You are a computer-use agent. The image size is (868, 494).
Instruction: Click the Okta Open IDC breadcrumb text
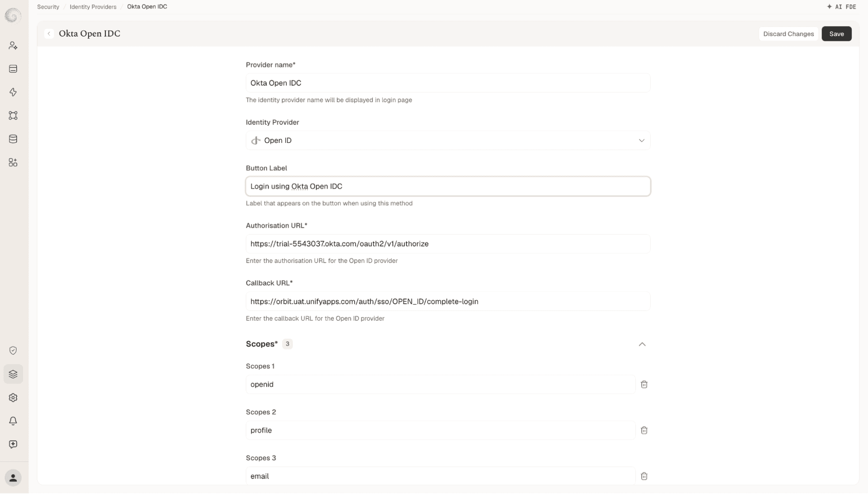point(147,7)
